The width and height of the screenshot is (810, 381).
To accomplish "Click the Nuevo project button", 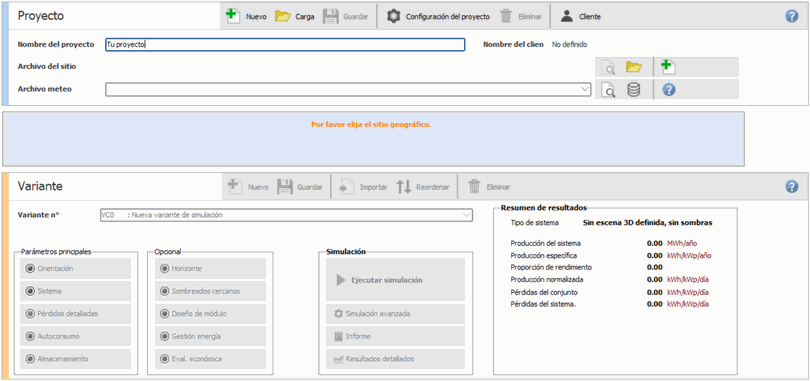I will [x=246, y=17].
